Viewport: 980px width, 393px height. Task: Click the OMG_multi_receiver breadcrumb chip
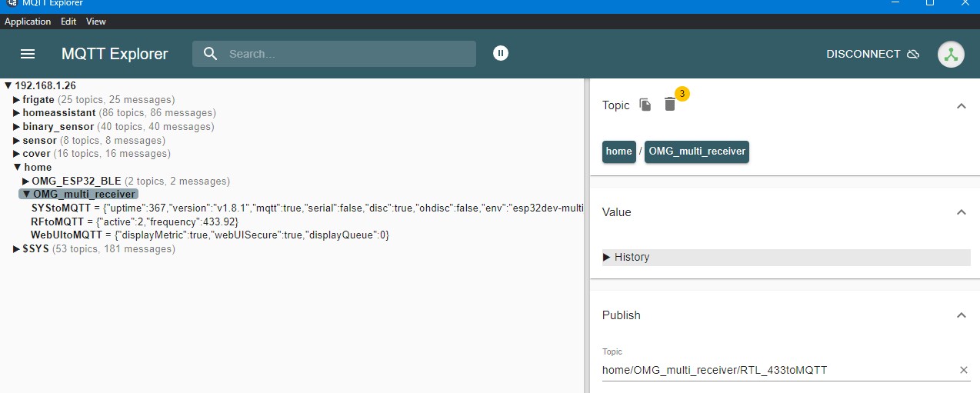click(697, 152)
